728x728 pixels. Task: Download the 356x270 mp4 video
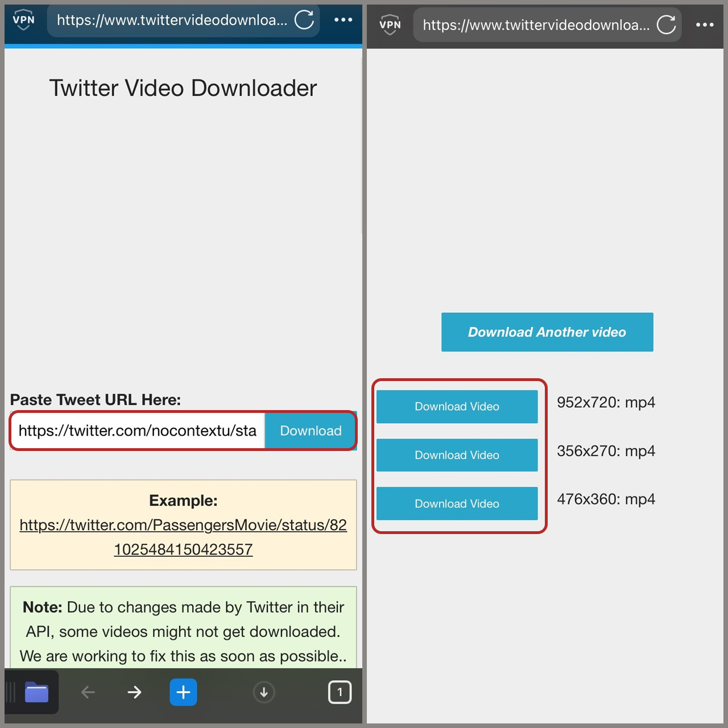[457, 455]
